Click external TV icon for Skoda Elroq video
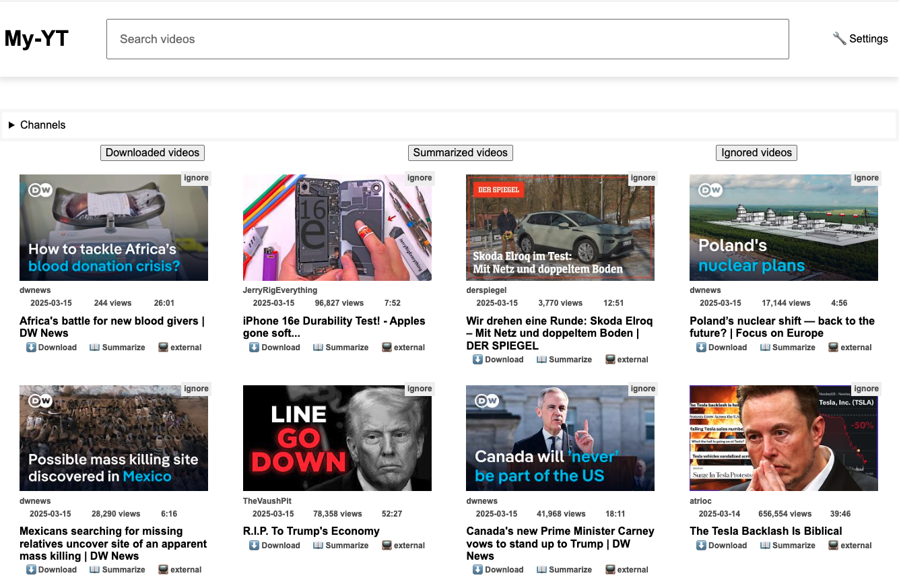This screenshot has width=899, height=588. click(x=610, y=360)
